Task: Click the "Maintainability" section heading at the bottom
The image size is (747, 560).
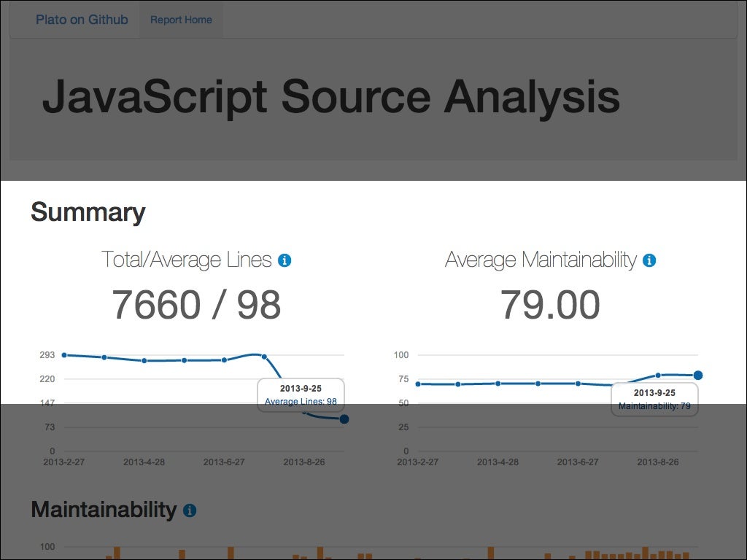Action: click(x=104, y=510)
